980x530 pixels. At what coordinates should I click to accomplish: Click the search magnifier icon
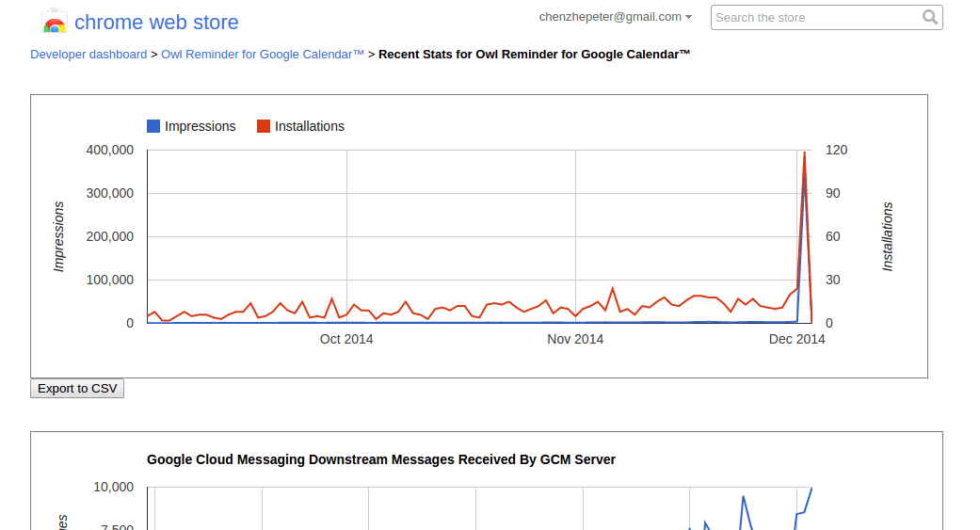[930, 17]
